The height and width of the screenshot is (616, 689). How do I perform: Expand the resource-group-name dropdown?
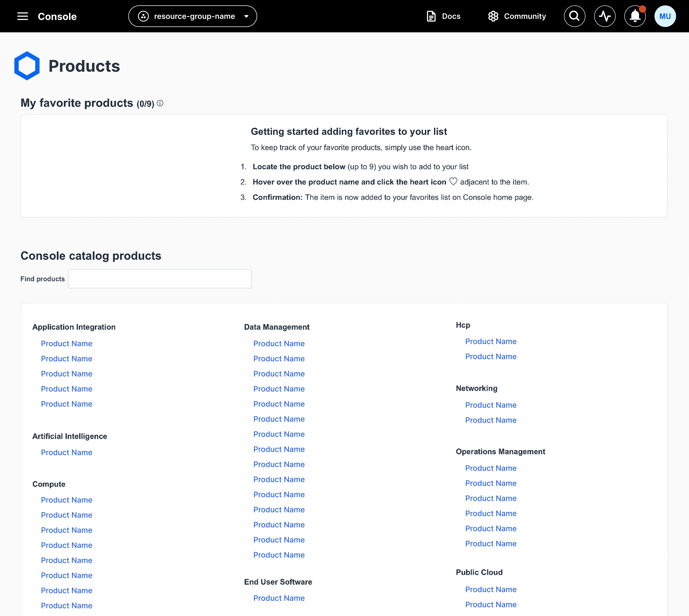(246, 16)
